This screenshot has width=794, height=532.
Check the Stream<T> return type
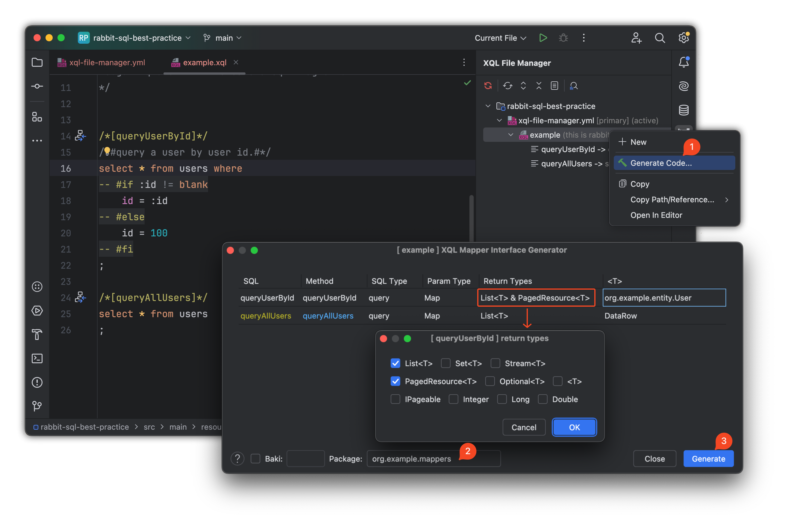495,363
